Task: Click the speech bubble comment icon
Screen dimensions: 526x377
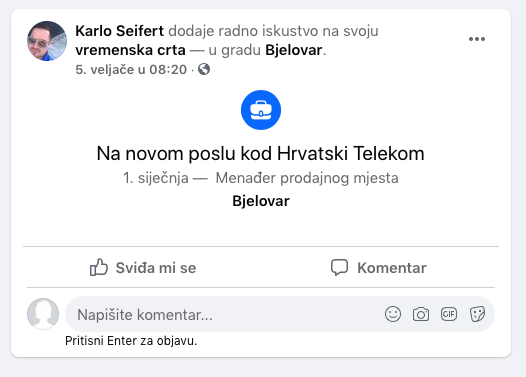Action: pos(339,268)
